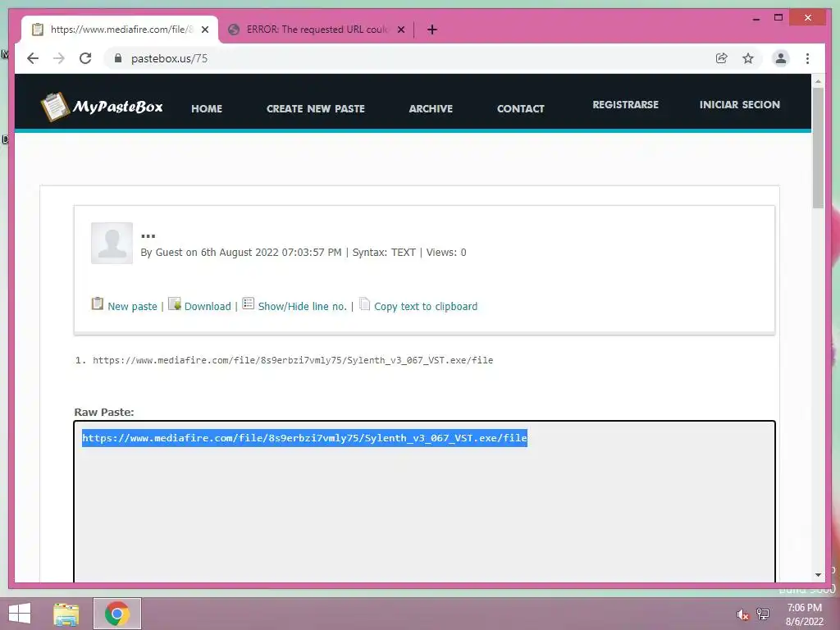Click the Raw Paste: label

click(x=104, y=412)
